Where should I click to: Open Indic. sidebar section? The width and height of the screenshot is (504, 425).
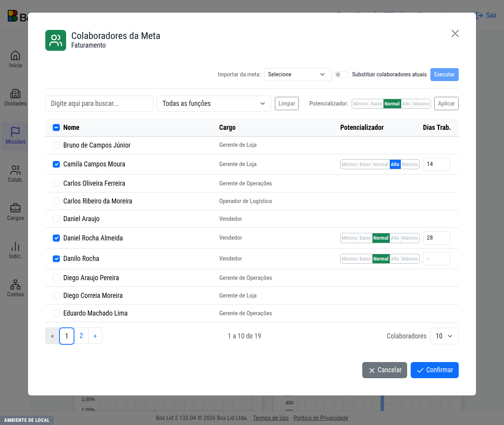[x=15, y=250]
